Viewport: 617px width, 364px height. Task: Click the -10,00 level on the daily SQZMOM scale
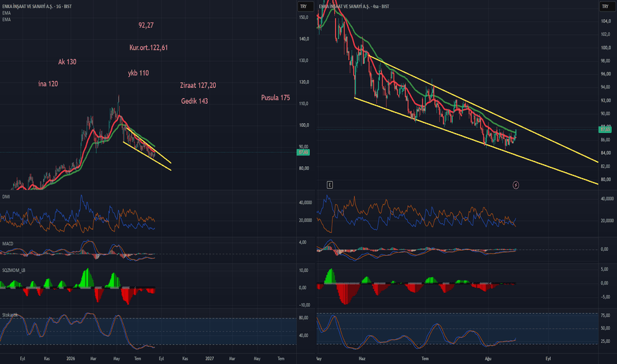[x=304, y=305]
